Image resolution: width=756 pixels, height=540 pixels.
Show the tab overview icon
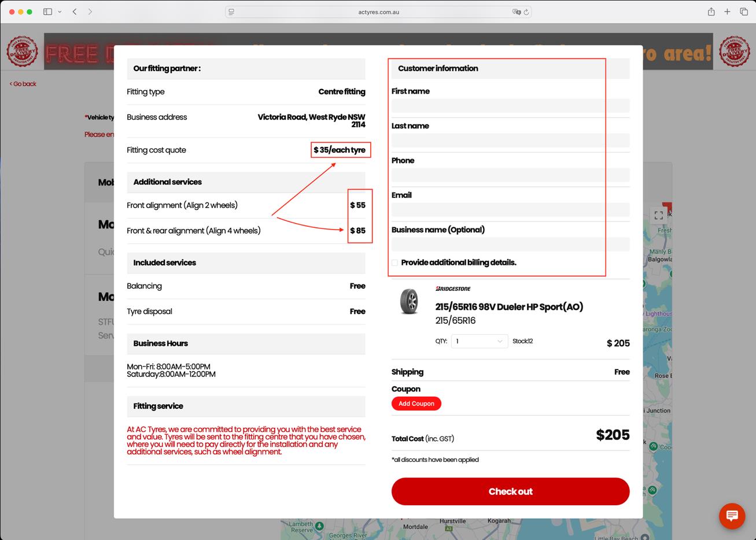pos(744,12)
